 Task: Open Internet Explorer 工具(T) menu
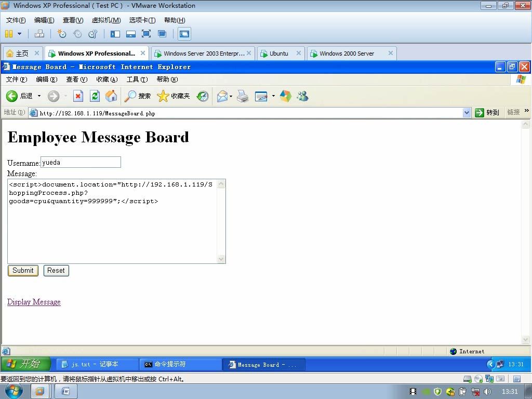(x=137, y=79)
